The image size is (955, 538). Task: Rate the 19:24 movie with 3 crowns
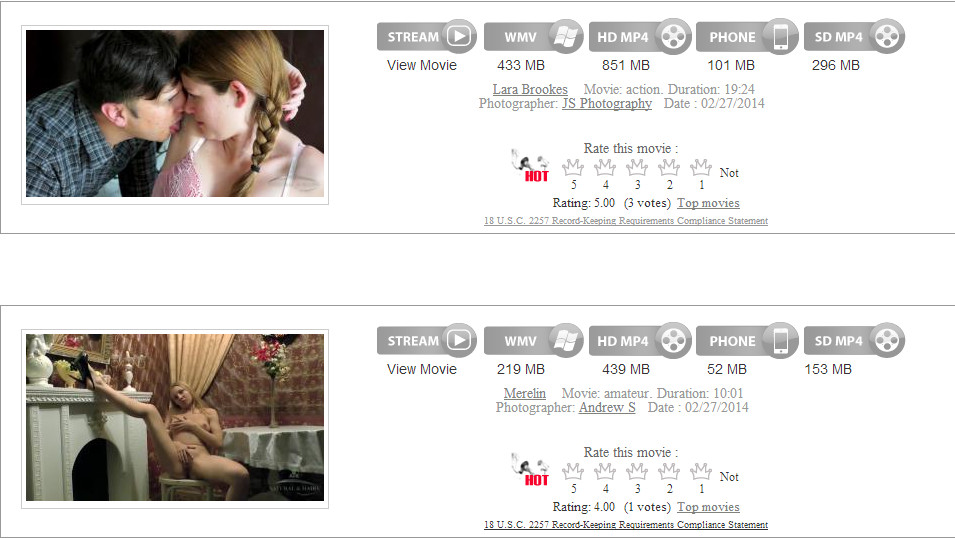[x=636, y=167]
